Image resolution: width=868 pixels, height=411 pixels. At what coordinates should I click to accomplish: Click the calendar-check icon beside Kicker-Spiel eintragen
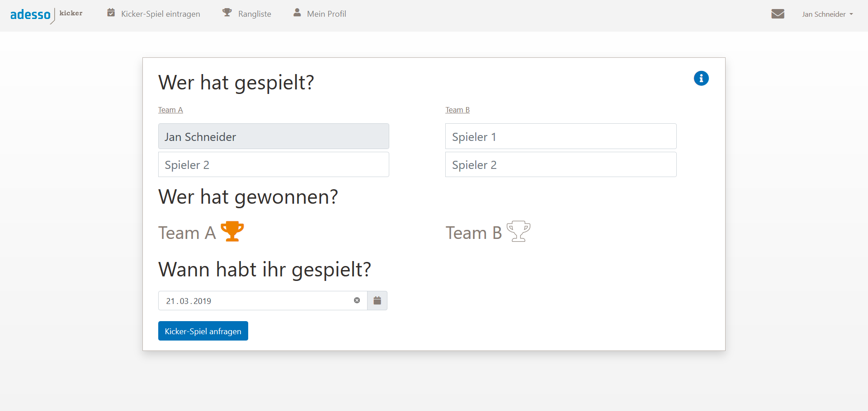[x=111, y=13]
